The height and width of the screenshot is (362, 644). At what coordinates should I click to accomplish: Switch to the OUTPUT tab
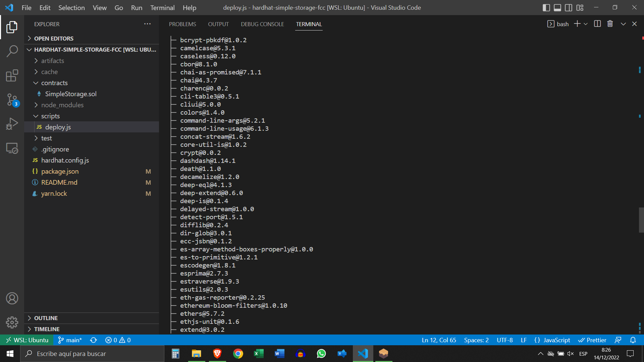218,24
